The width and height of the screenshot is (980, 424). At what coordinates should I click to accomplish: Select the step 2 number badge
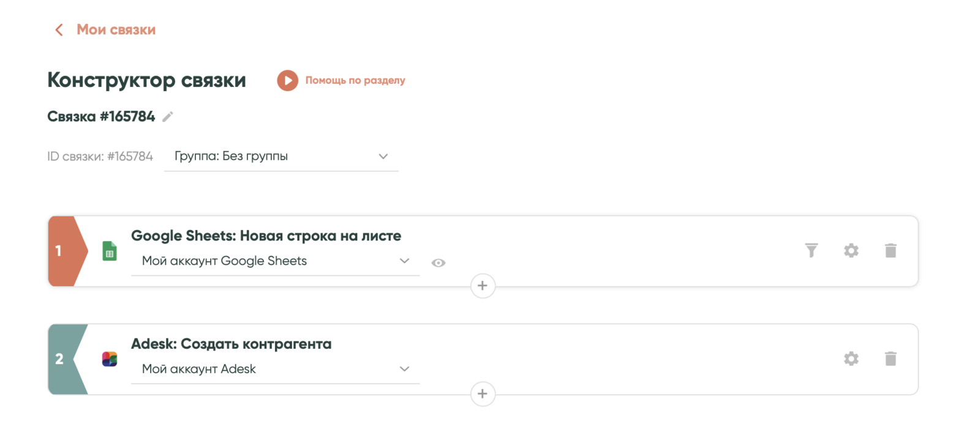tap(60, 359)
